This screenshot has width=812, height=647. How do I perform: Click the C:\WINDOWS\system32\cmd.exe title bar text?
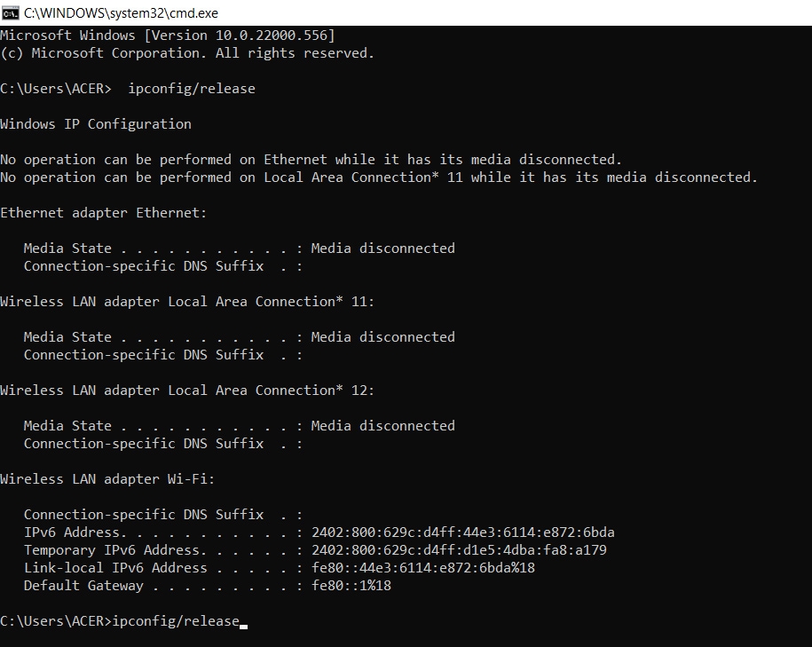pyautogui.click(x=121, y=13)
